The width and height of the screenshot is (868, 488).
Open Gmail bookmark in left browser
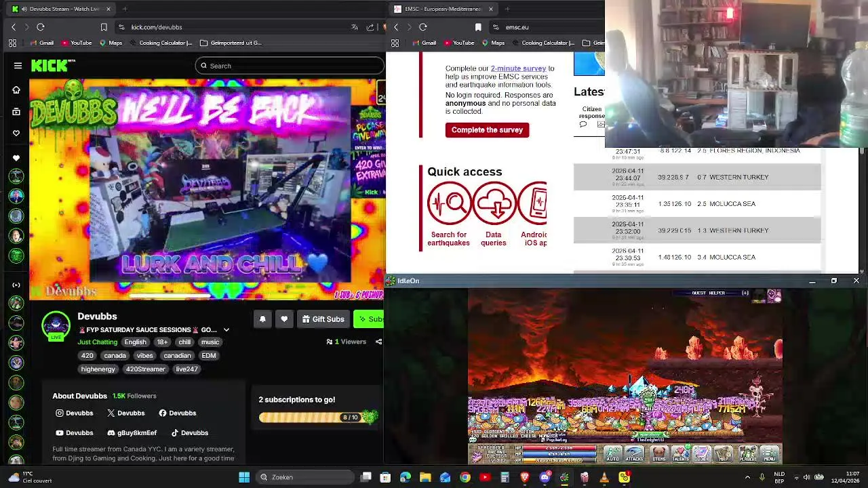tap(42, 43)
